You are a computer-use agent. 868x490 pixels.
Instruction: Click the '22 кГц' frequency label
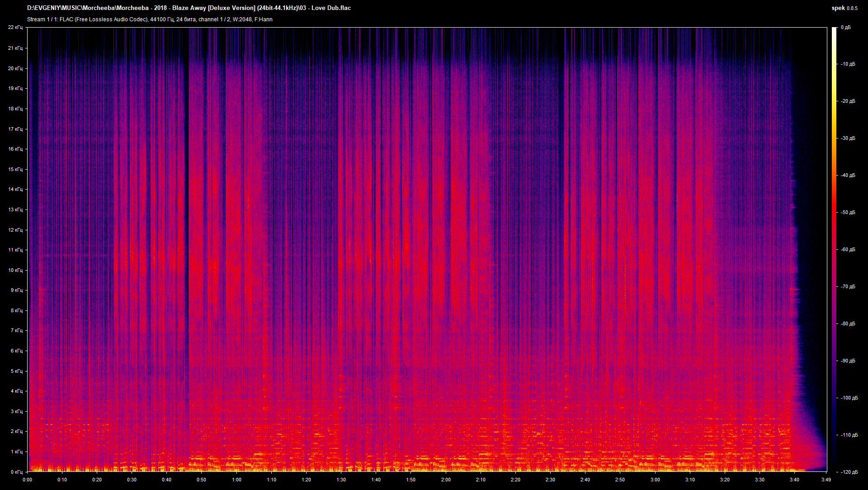15,28
